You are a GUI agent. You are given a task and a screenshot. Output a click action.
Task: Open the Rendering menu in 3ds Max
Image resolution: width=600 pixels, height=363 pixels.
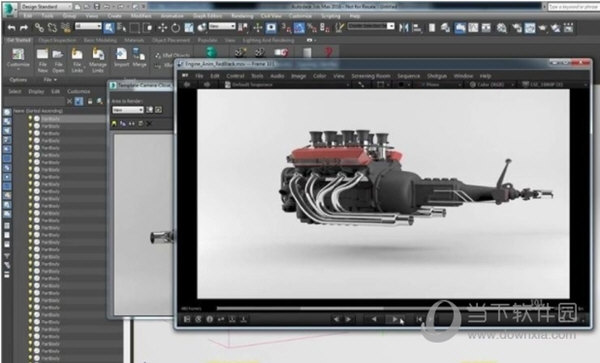coord(242,16)
